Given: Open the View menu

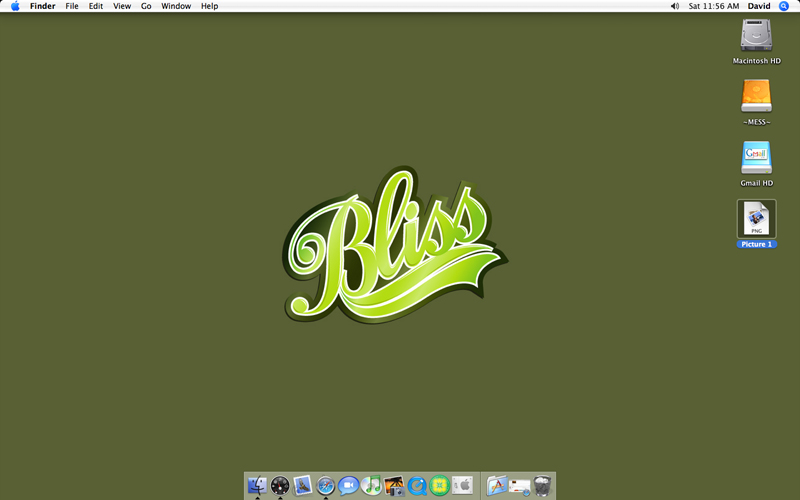Looking at the screenshot, I should click(122, 6).
